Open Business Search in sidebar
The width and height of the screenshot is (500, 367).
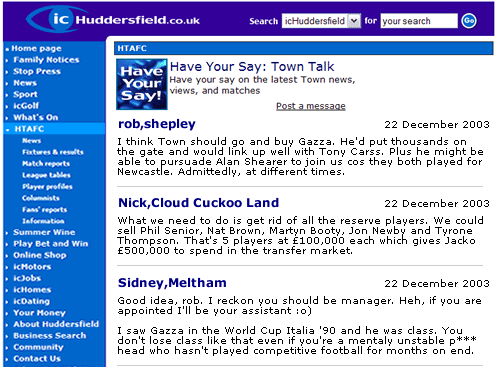[50, 336]
